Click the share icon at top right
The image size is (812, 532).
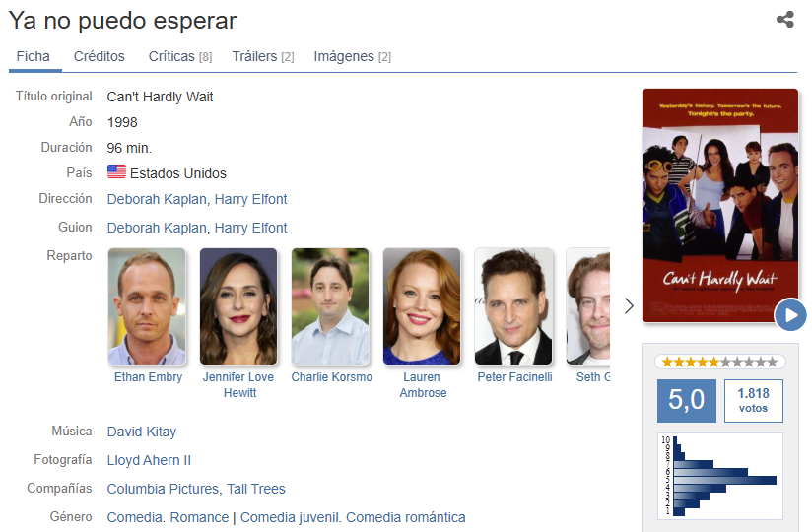pos(785,20)
